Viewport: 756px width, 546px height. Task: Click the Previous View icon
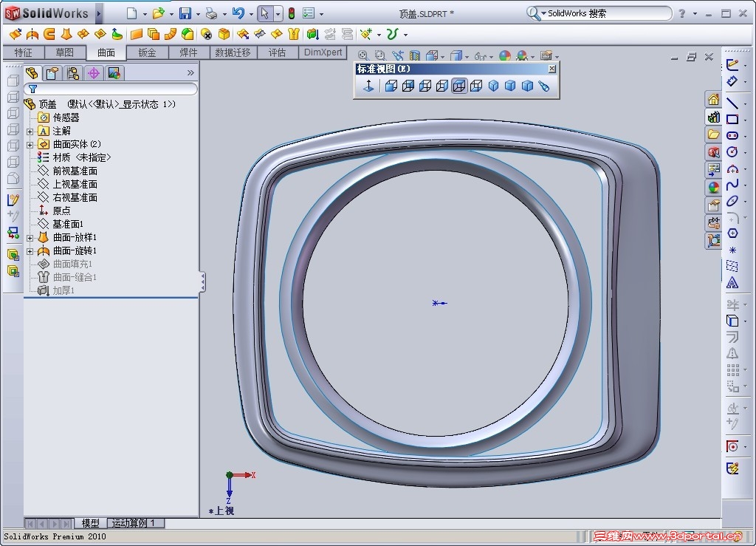click(x=397, y=56)
